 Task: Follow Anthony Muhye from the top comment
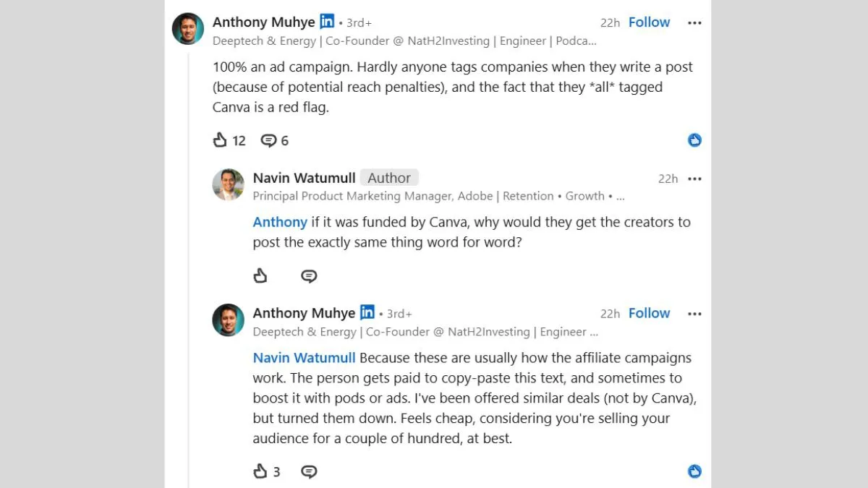649,22
